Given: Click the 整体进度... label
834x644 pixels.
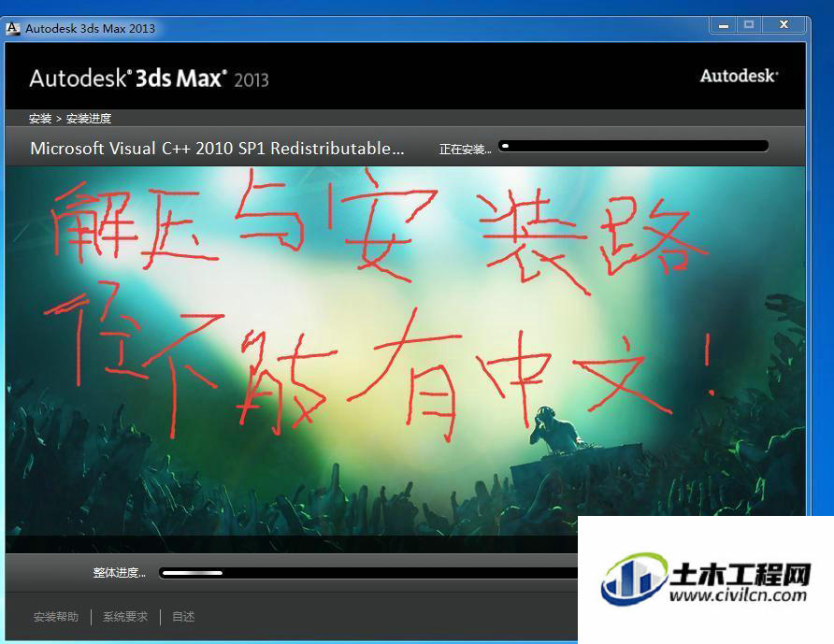Looking at the screenshot, I should coord(119,573).
